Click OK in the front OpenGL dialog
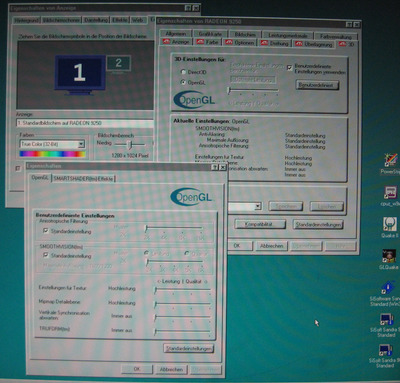400x383 pixels. point(137,369)
